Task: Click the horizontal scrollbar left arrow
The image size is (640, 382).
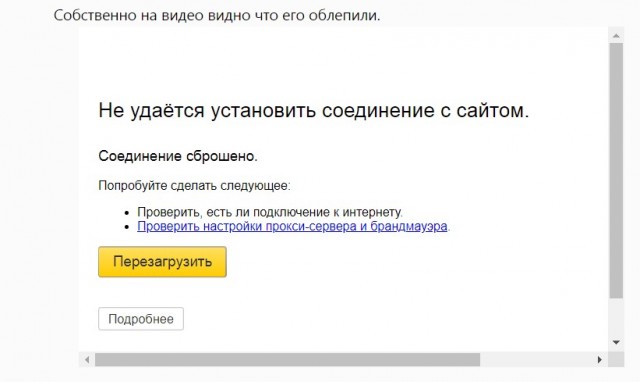Action: coord(87,360)
